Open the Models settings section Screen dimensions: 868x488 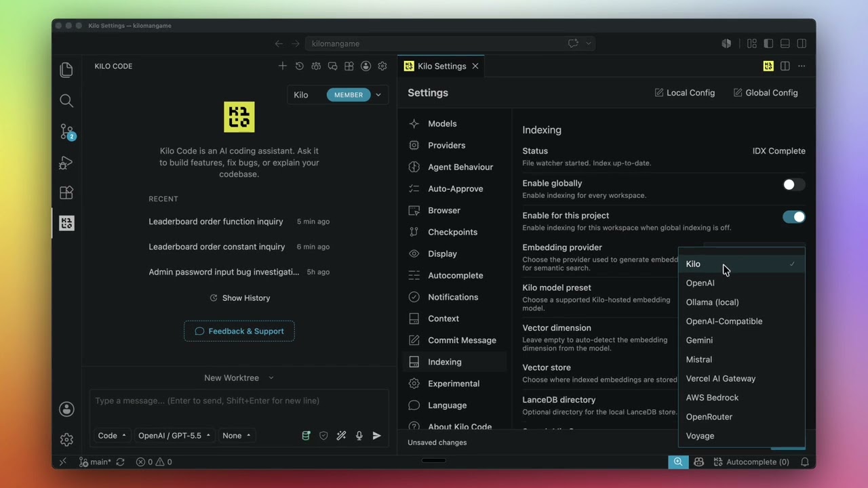[x=454, y=123]
